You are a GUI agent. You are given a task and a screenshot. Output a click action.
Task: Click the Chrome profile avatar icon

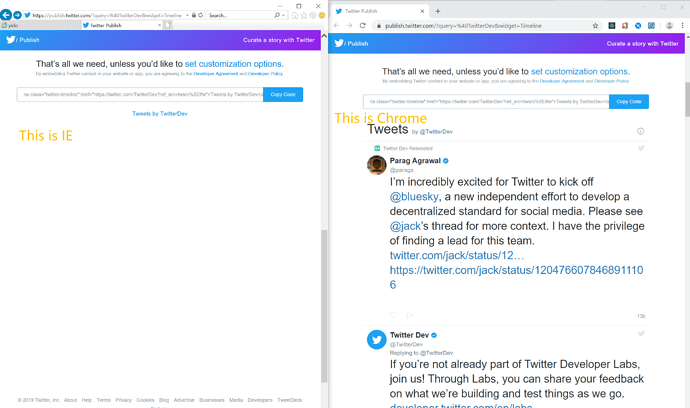coord(670,25)
